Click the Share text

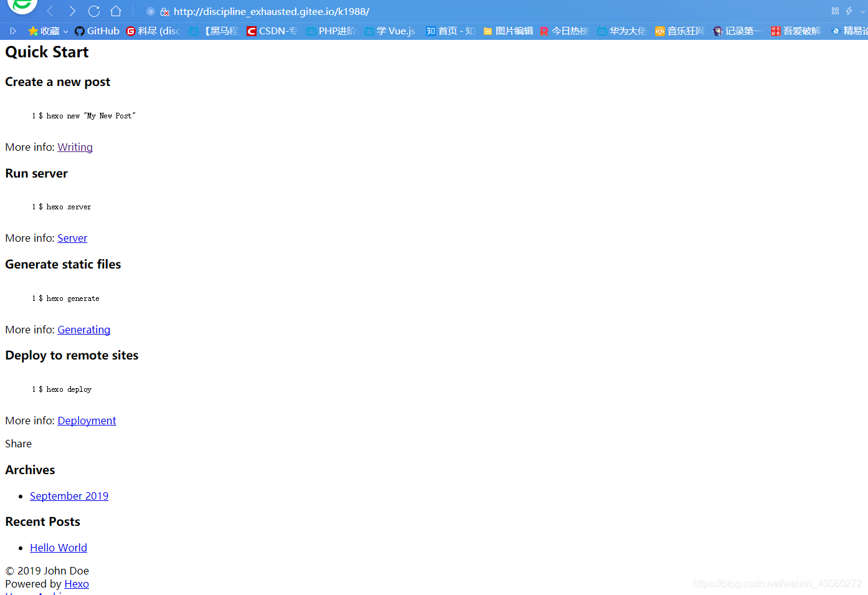[18, 444]
